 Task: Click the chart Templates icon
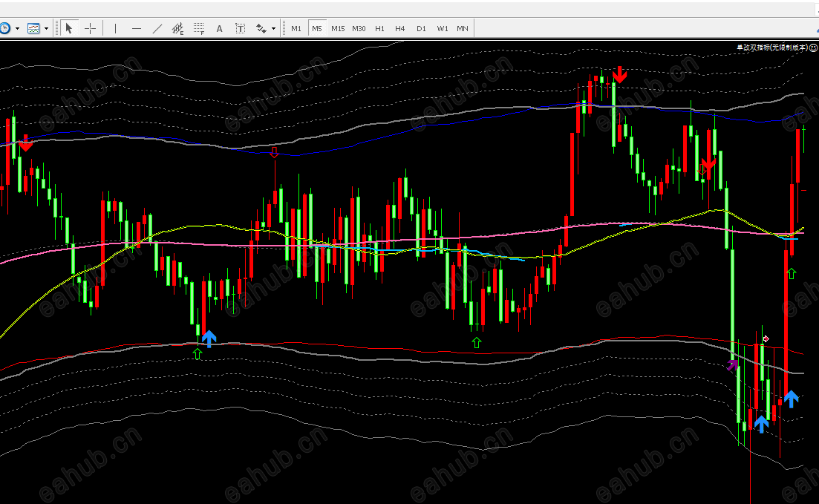[x=33, y=28]
